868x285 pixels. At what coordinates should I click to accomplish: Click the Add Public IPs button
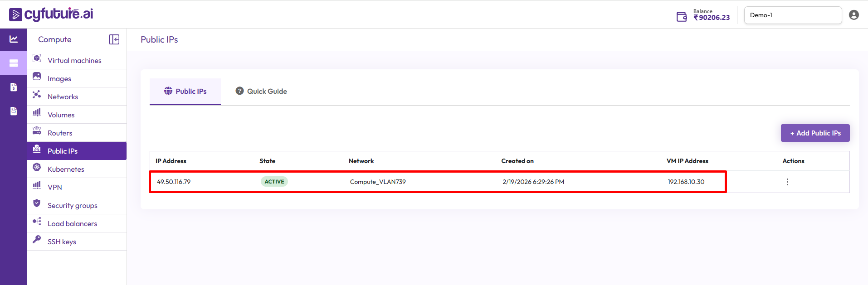[815, 133]
